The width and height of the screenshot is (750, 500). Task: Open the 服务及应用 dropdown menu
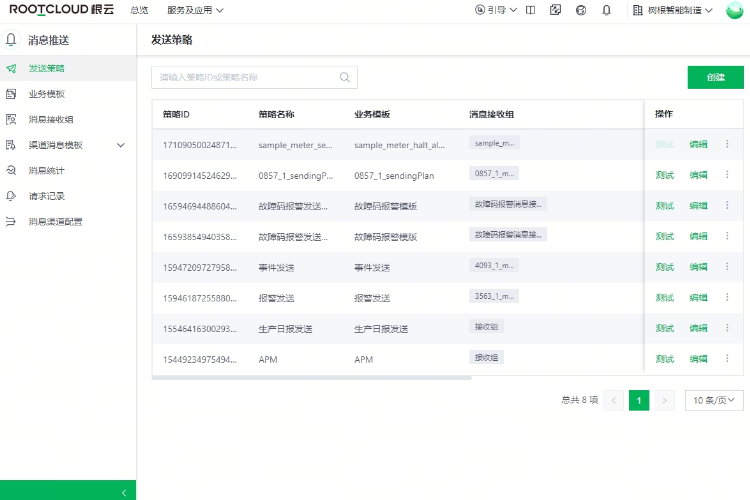(x=195, y=10)
